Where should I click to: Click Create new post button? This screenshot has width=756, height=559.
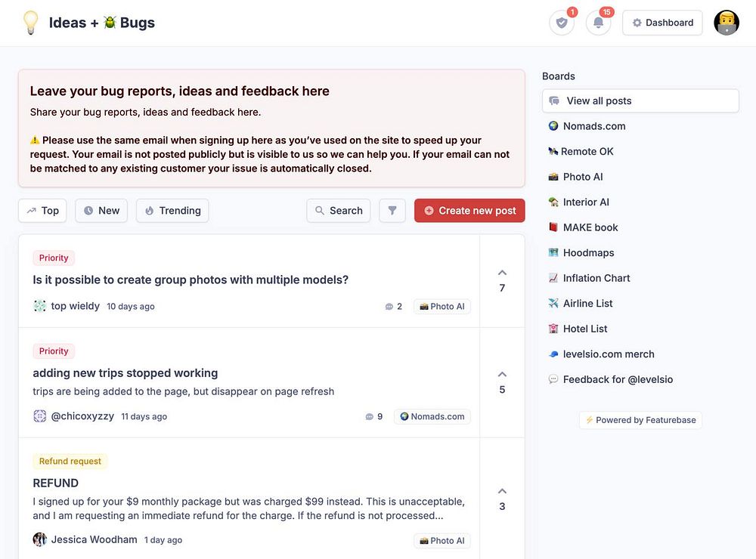coord(469,211)
